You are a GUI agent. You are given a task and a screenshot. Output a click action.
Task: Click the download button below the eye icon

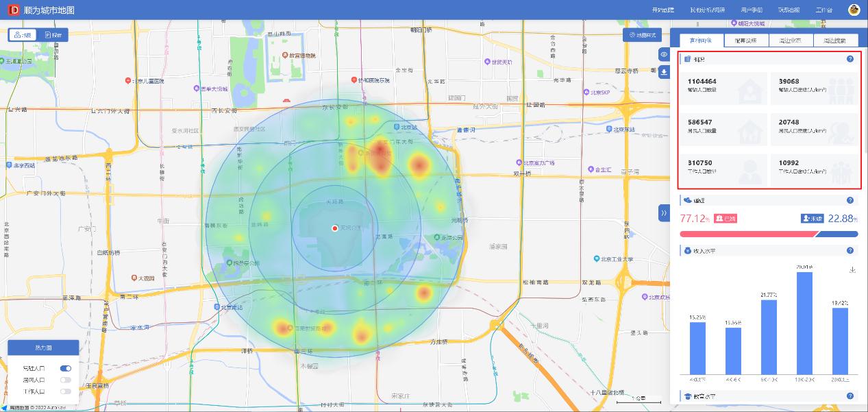pyautogui.click(x=664, y=72)
